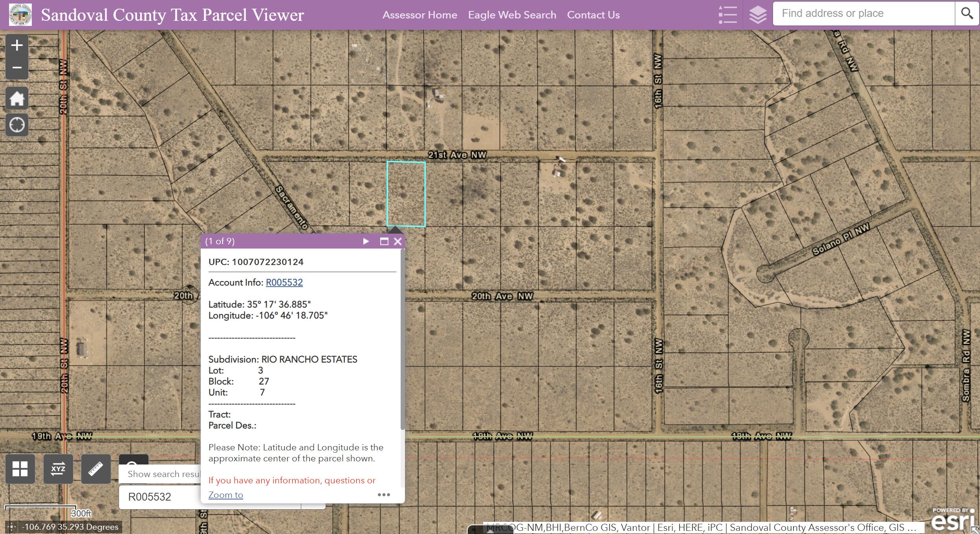Select the highlighted cyan parcel on map
This screenshot has height=534, width=980.
(x=406, y=194)
